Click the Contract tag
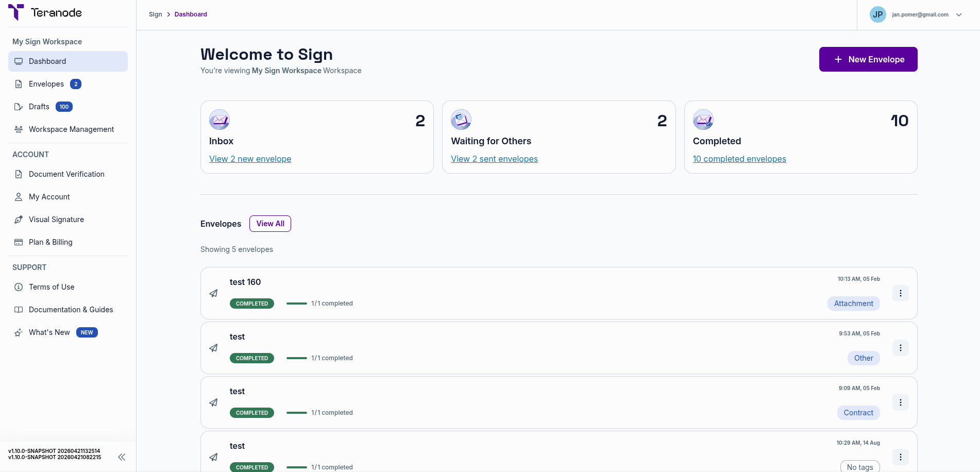 tap(858, 413)
